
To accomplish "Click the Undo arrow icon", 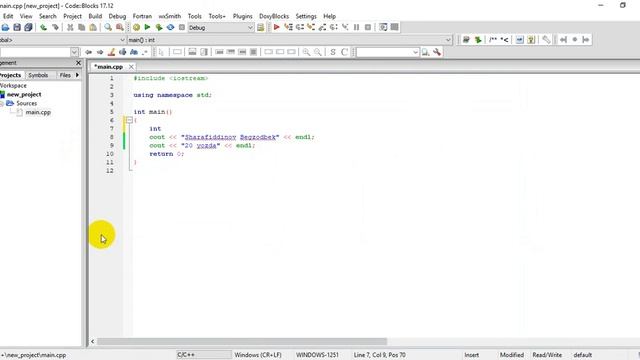I will pos(43,27).
